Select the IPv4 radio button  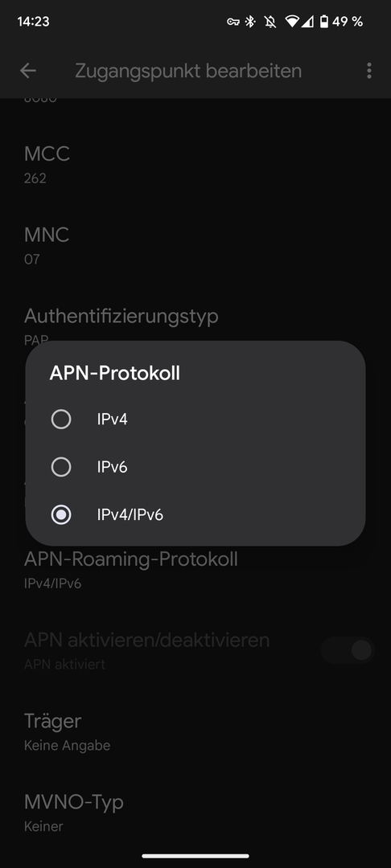coord(61,419)
